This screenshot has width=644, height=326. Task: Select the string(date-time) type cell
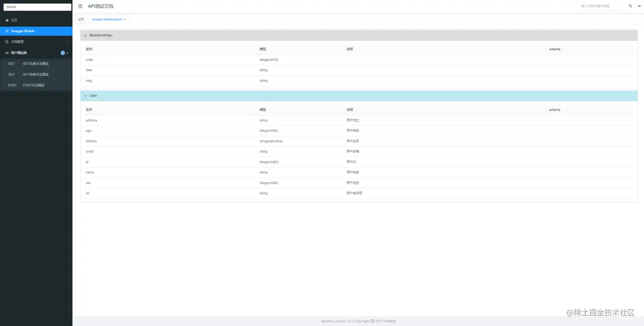tap(271, 141)
